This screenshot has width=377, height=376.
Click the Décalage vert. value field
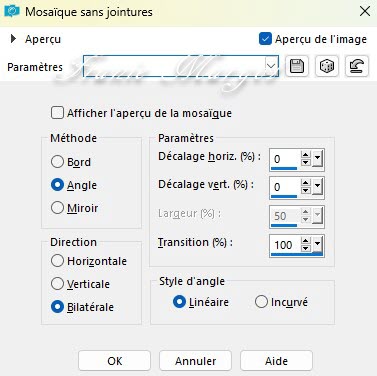coord(285,187)
